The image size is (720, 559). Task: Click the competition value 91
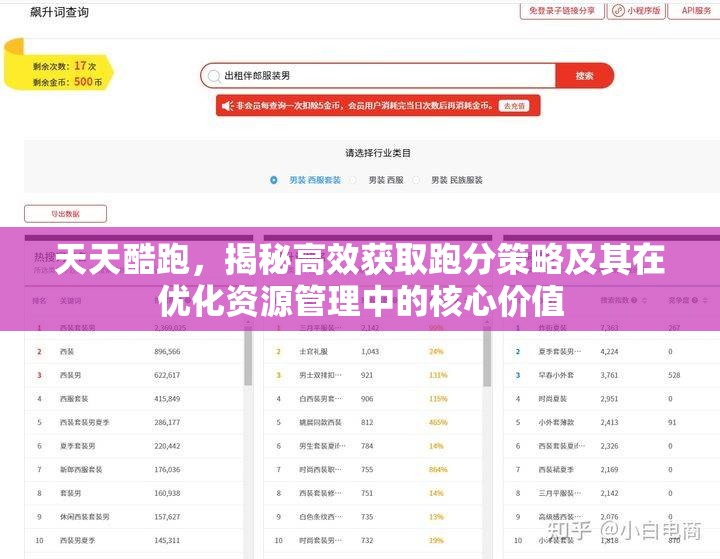click(x=672, y=422)
